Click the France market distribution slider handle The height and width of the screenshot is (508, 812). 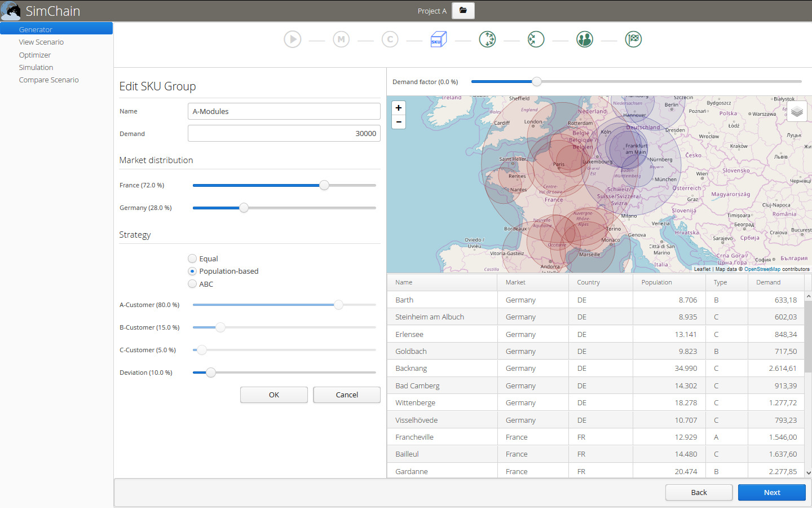(324, 185)
